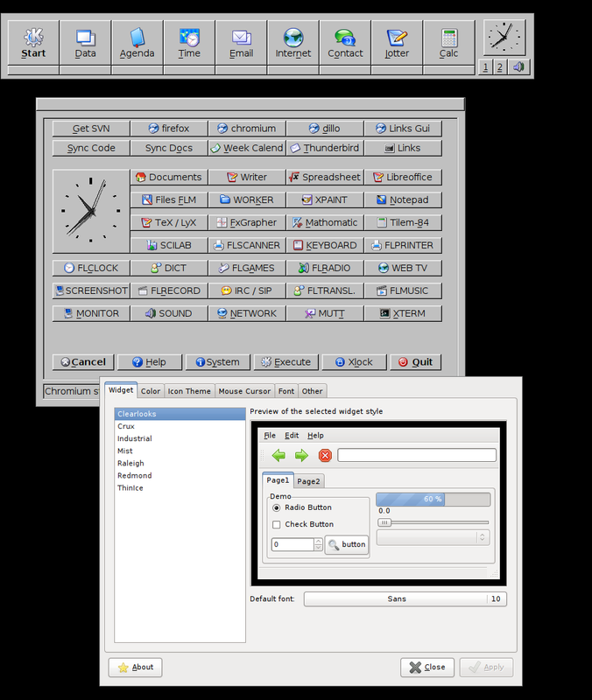
Task: Launch SCILAB
Action: point(169,246)
